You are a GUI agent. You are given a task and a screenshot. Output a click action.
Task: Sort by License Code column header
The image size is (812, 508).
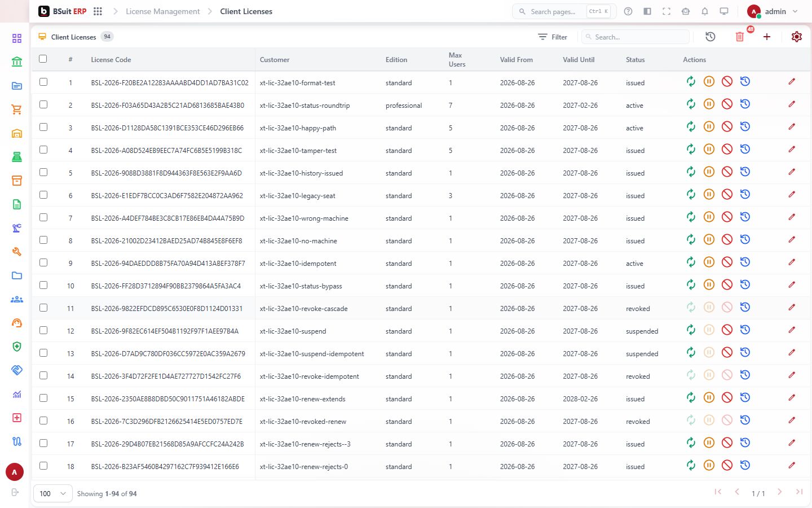[111, 59]
